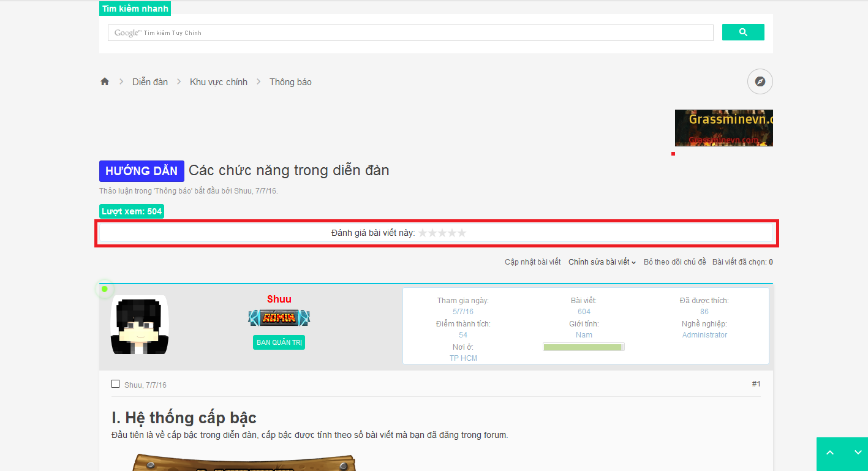868x471 pixels.
Task: Click điểm thành tích value 54
Action: (x=463, y=335)
